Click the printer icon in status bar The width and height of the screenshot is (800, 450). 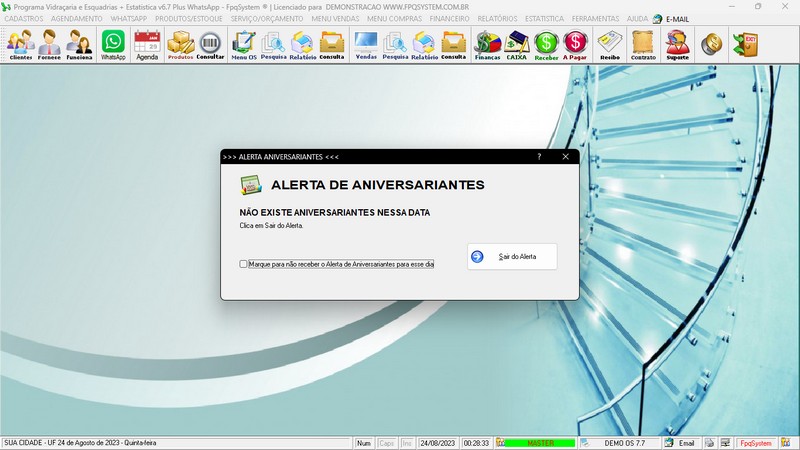(710, 443)
